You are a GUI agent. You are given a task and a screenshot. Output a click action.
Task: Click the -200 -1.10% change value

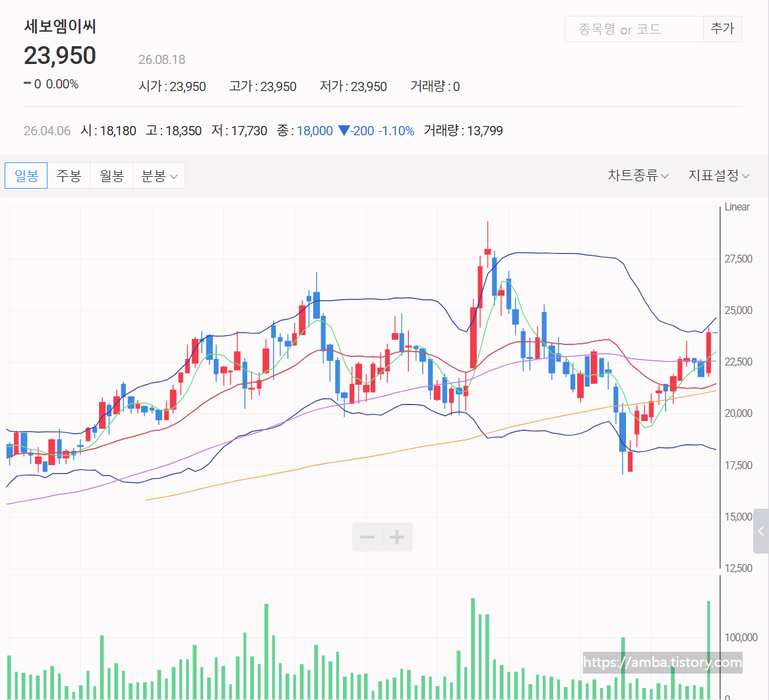pyautogui.click(x=377, y=131)
